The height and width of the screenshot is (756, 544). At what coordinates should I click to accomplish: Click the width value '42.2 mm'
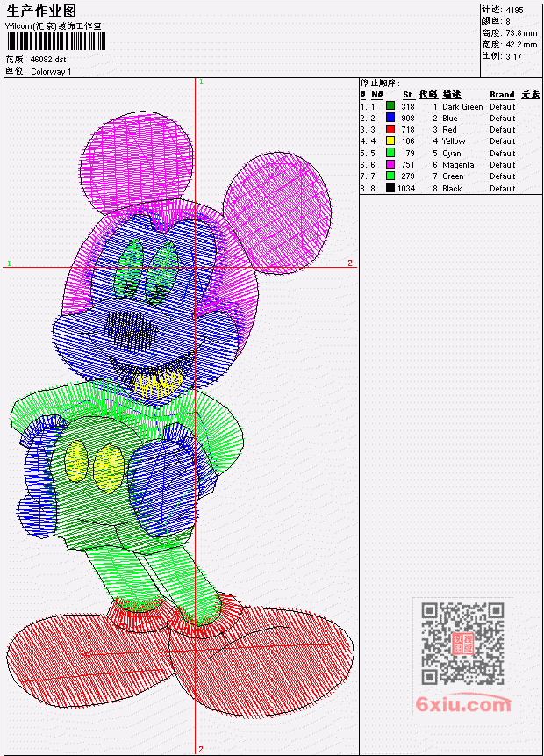click(x=521, y=45)
